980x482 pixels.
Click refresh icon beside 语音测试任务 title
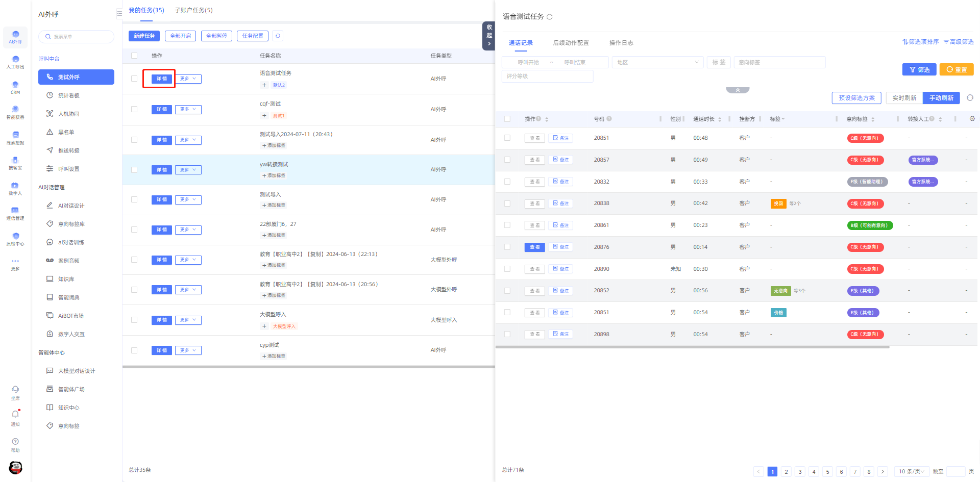point(550,17)
